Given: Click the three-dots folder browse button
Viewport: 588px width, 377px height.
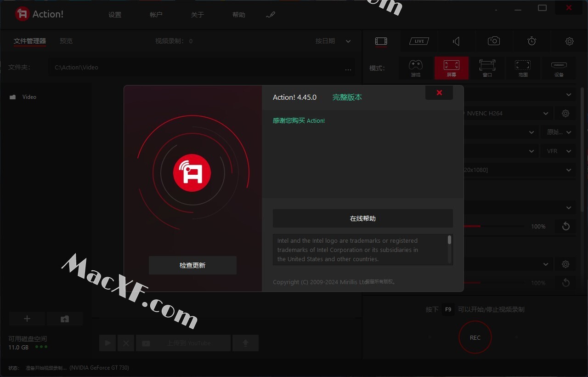Looking at the screenshot, I should pyautogui.click(x=348, y=69).
